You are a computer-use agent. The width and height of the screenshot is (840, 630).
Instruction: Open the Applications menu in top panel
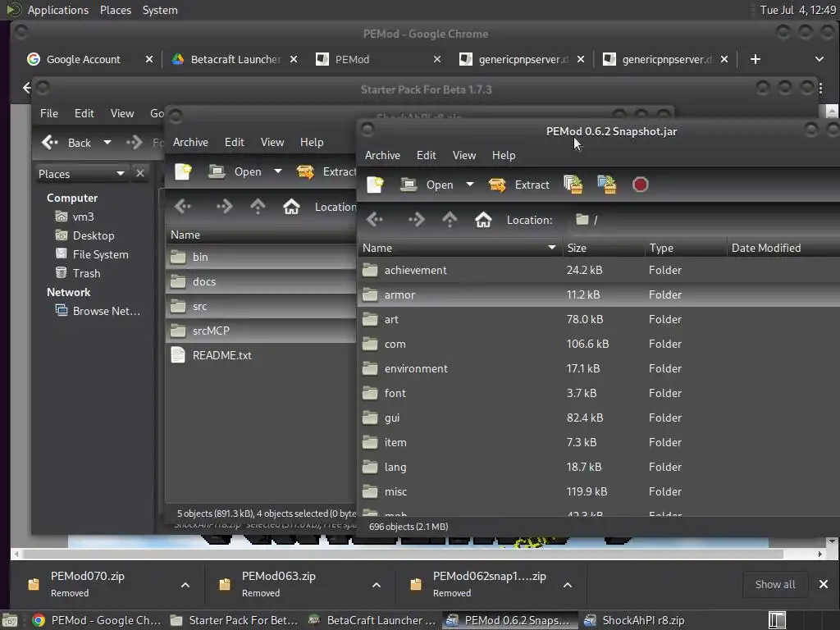(x=58, y=10)
